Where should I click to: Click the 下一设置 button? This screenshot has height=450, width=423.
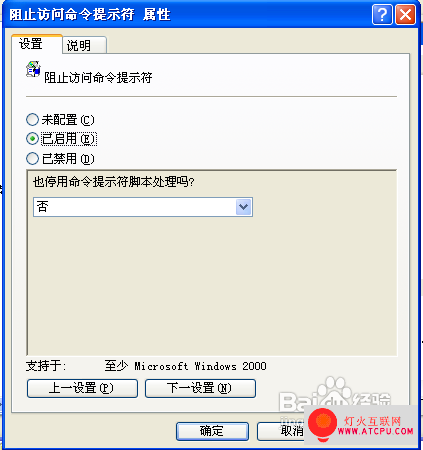(x=200, y=388)
